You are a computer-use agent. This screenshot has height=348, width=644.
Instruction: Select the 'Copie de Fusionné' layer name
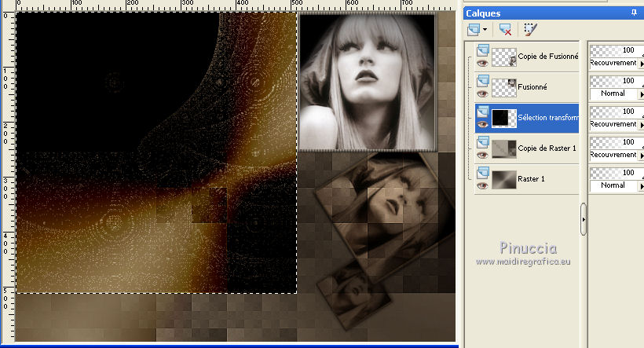pyautogui.click(x=548, y=57)
